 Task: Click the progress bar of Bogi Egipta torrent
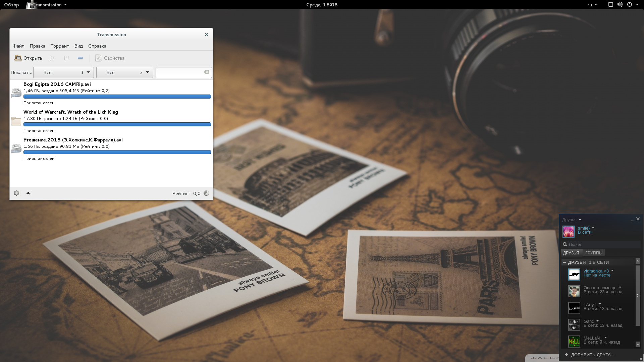point(117,97)
